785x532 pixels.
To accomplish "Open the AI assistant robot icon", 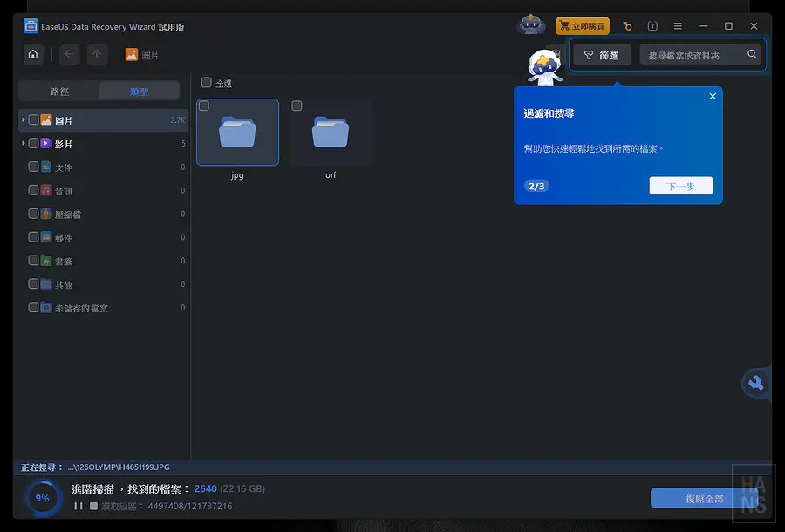I will click(x=531, y=24).
